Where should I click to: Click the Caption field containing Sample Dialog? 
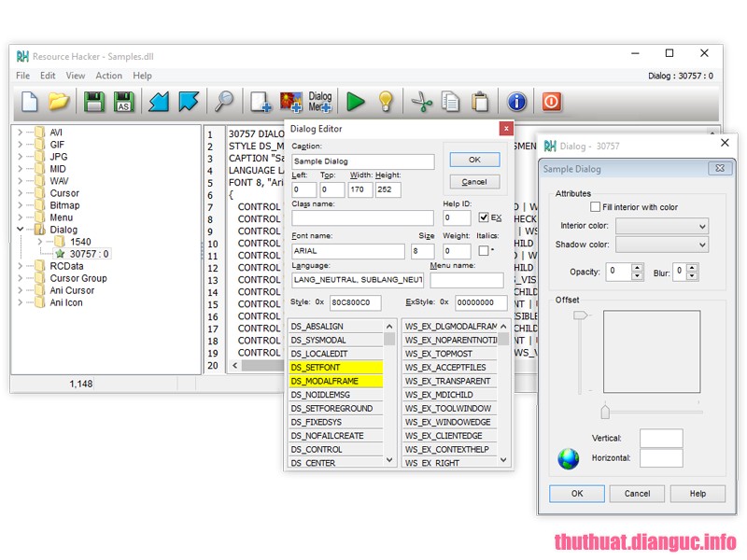click(x=362, y=161)
